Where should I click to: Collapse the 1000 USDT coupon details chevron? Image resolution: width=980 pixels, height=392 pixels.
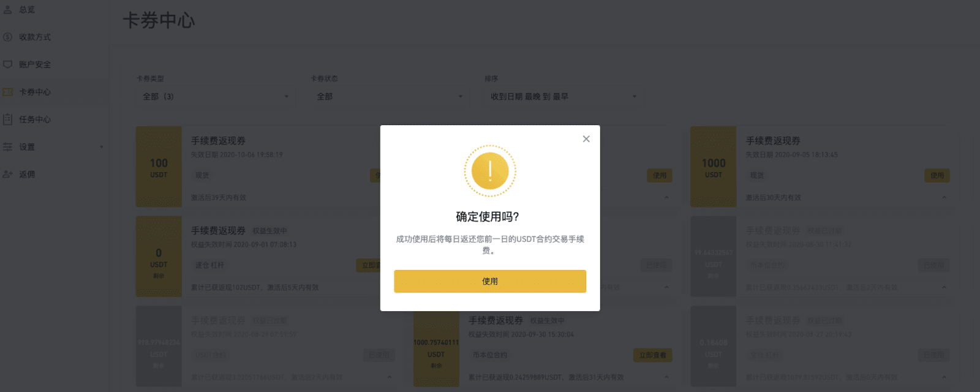click(944, 197)
